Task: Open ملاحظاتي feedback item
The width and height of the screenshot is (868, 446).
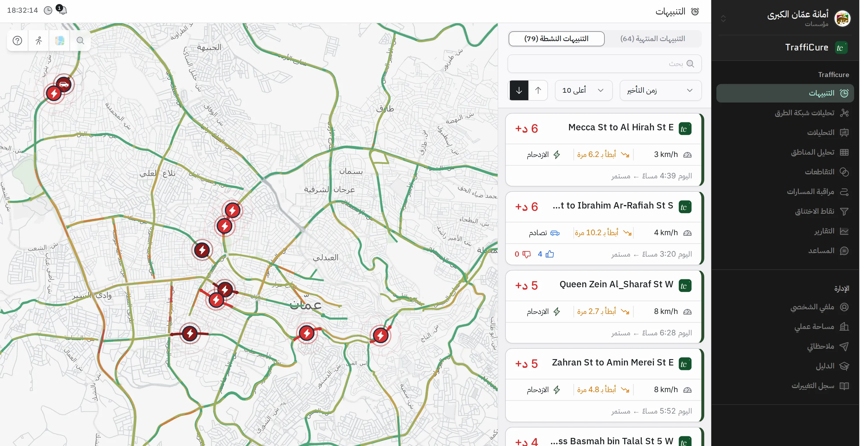Action: click(x=785, y=346)
